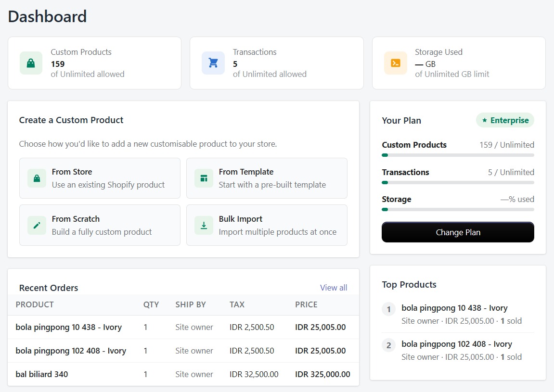Click the Storage usage progress bar
This screenshot has width=554, height=392.
[x=457, y=209]
